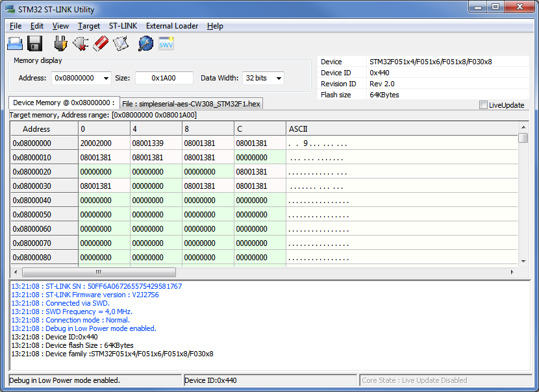Open the SWV serial wire viewer icon
The width and height of the screenshot is (539, 392).
(x=166, y=43)
